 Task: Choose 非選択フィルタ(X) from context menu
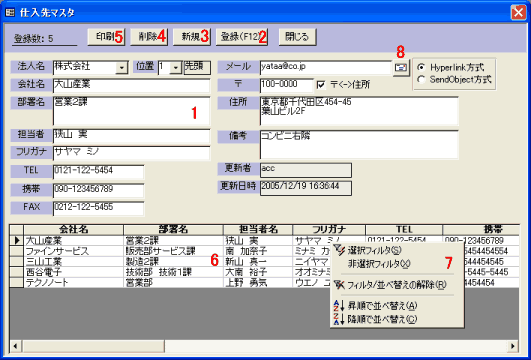click(379, 264)
